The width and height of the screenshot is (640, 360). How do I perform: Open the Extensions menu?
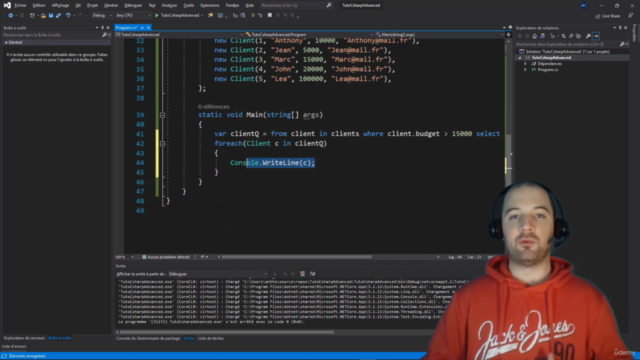point(210,5)
